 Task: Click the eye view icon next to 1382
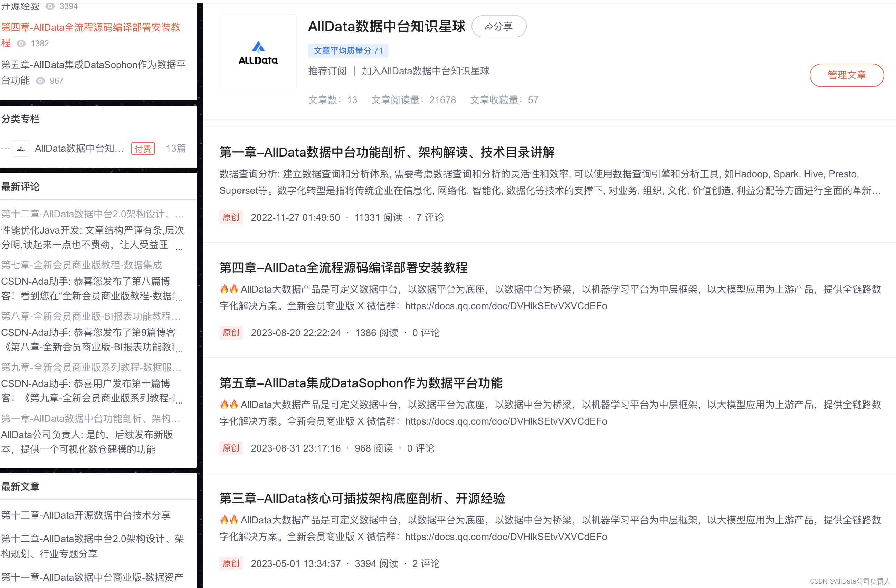tap(21, 44)
